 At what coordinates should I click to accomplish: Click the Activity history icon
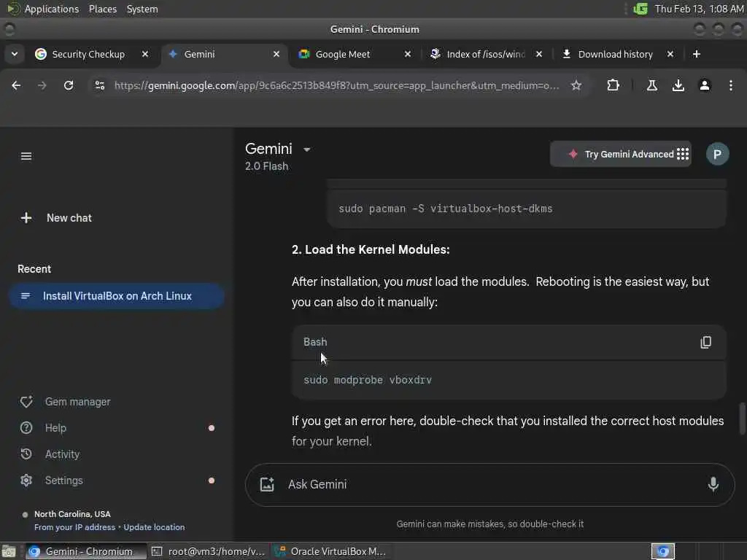tap(26, 454)
